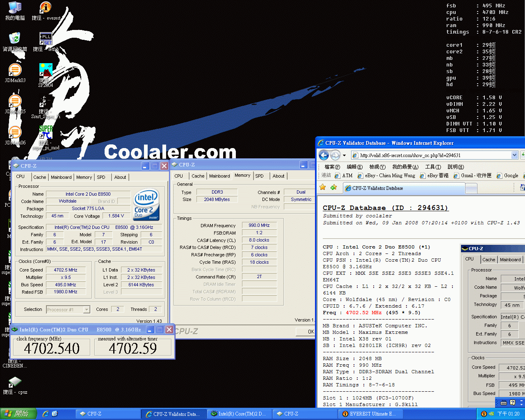Image resolution: width=525 pixels, height=420 pixels.
Task: Launch Internet Explorer from quick launch
Action: [x=46, y=414]
